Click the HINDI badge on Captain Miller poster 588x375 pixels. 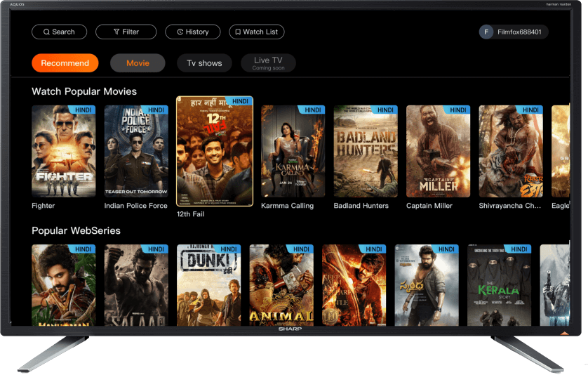click(457, 110)
